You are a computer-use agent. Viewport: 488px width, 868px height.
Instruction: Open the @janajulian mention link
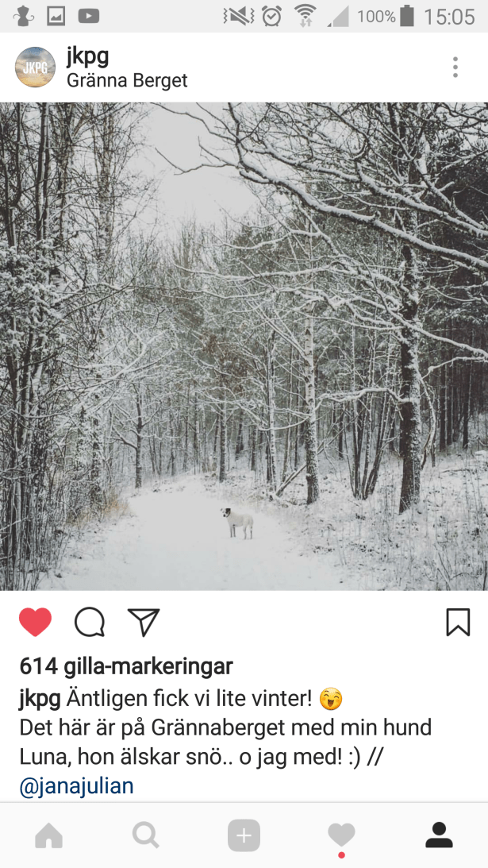click(x=76, y=786)
